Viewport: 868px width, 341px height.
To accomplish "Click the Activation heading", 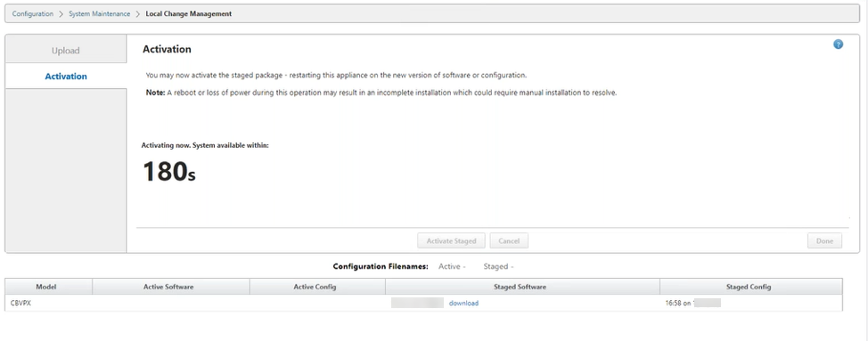I will pyautogui.click(x=167, y=49).
